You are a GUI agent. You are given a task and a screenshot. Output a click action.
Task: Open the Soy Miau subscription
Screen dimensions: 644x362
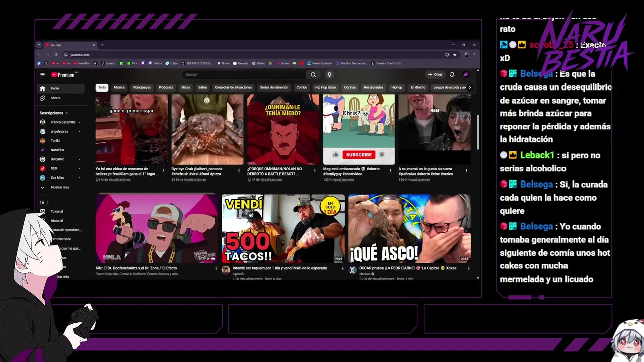(60, 178)
